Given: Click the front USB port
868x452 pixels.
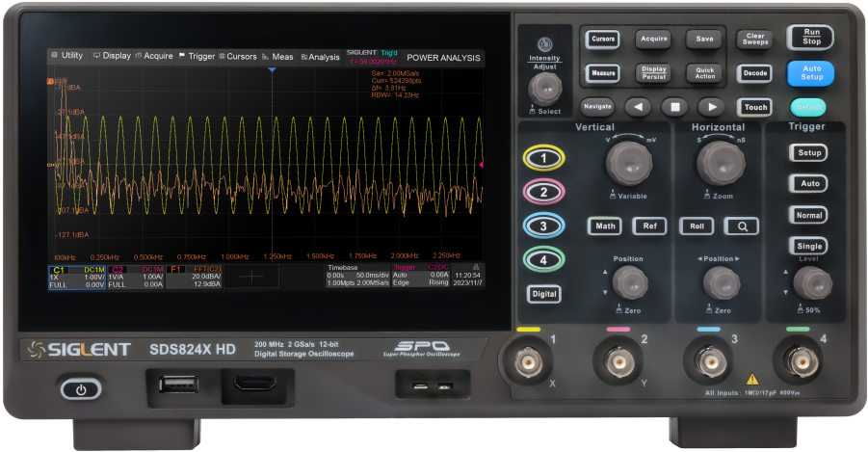Looking at the screenshot, I should pyautogui.click(x=178, y=385).
